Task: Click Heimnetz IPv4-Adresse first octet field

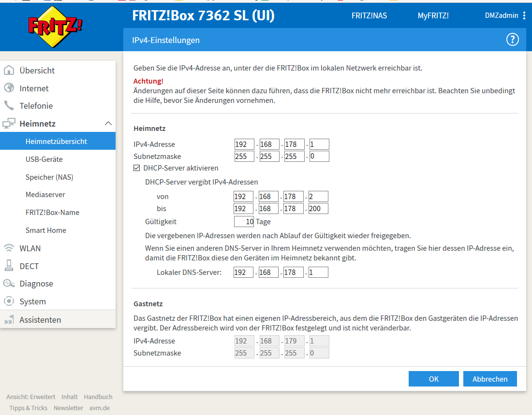Action: [244, 144]
